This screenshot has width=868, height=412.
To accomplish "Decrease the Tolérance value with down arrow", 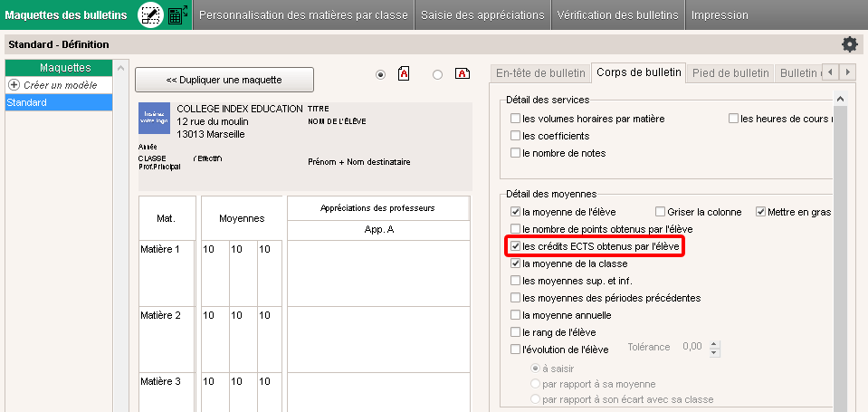I will click(x=714, y=352).
